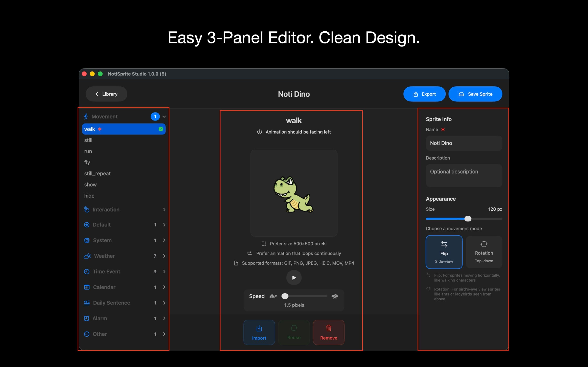Expand the Time Event section
Image resolution: width=588 pixels, height=367 pixels.
pos(164,271)
